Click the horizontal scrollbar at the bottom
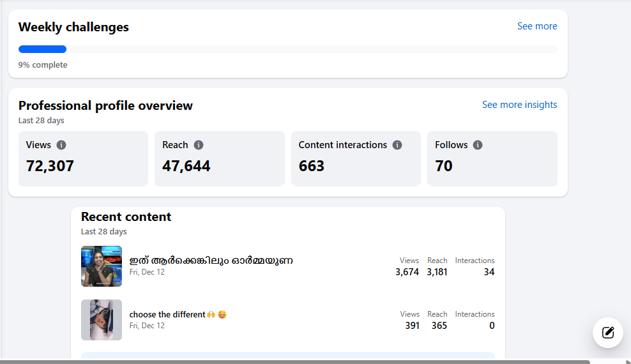Image resolution: width=631 pixels, height=364 pixels. [294, 361]
